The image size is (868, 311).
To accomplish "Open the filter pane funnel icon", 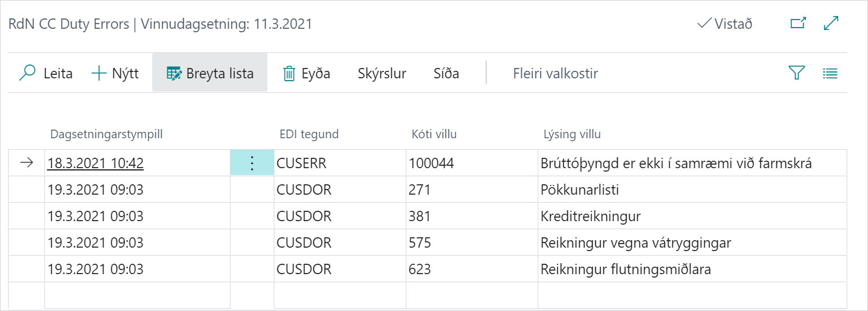I will pos(796,73).
